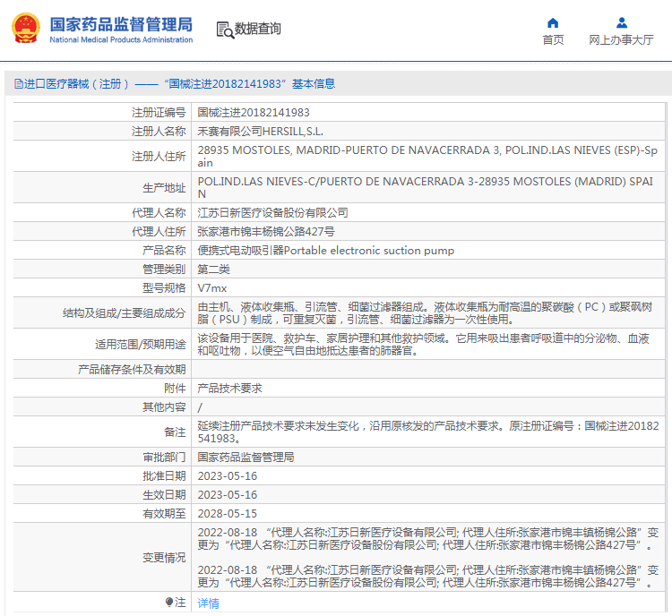
Task: Click model specification value V7mx
Action: pyautogui.click(x=212, y=288)
